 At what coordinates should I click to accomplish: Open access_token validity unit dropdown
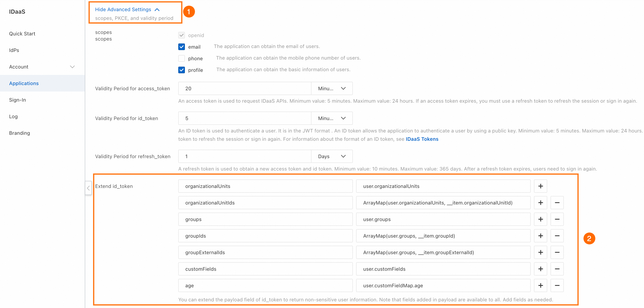pyautogui.click(x=332, y=89)
